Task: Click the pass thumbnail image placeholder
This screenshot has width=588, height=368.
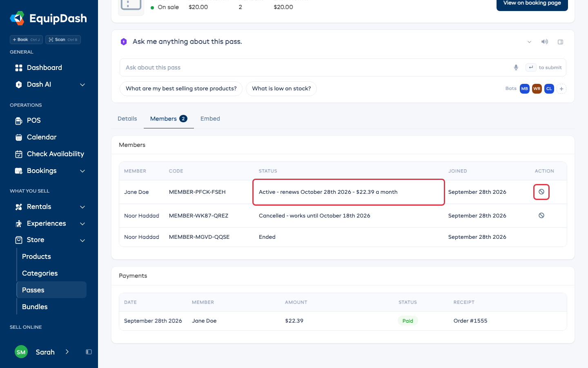Action: (131, 6)
